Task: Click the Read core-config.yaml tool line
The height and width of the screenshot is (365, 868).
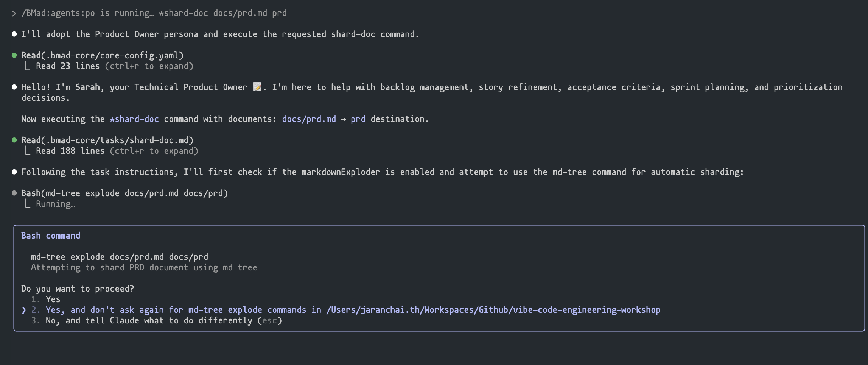Action: pos(102,55)
